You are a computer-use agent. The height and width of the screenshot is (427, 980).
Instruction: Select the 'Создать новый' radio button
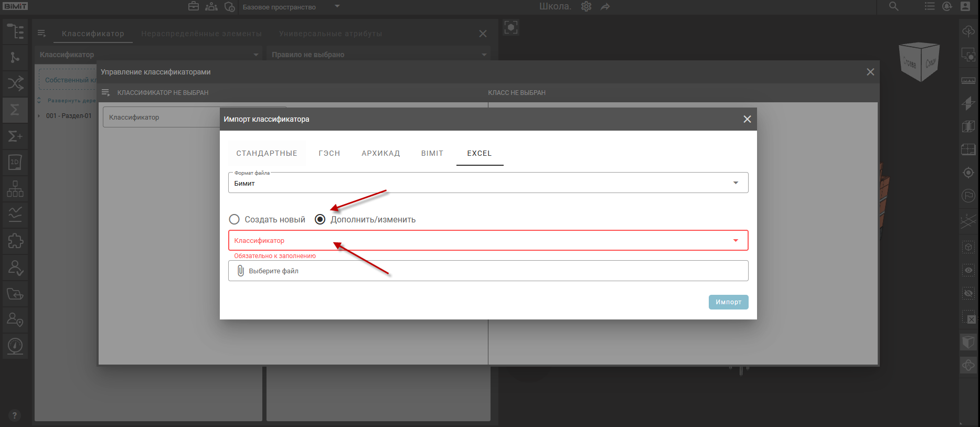click(235, 219)
